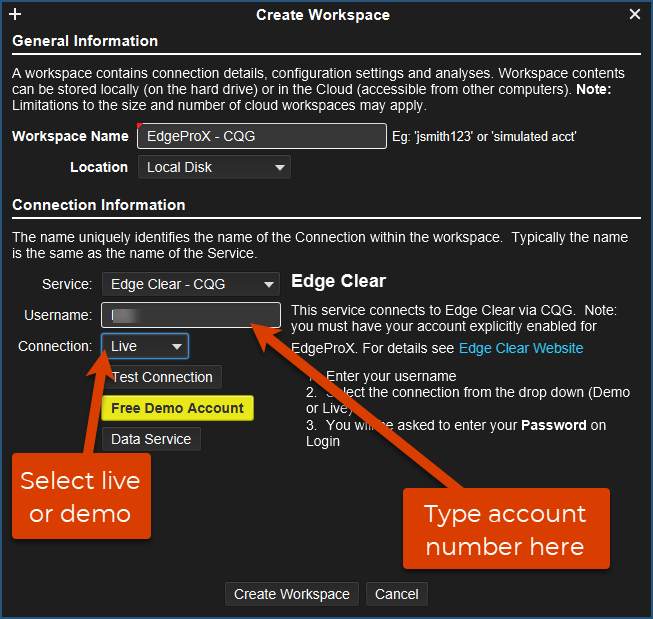Click the plus icon in the title bar
653x619 pixels.
[x=15, y=14]
